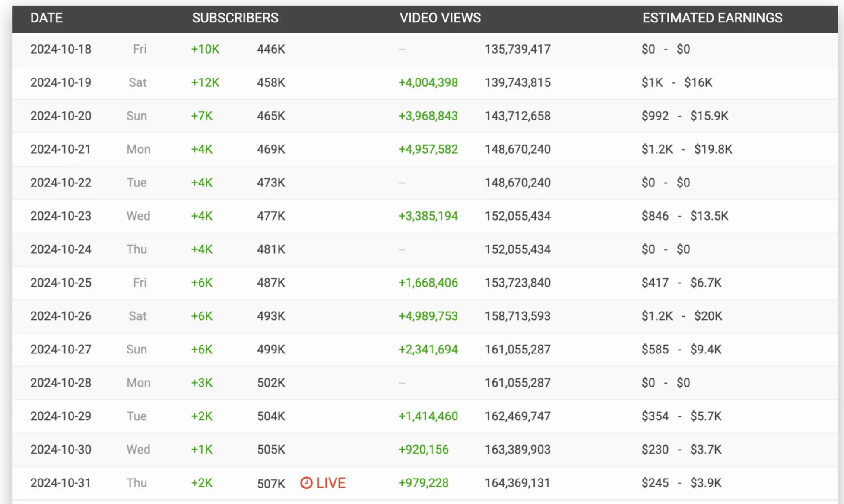Select the +3,385,194 views gain
Image resolution: width=844 pixels, height=504 pixels.
pyautogui.click(x=428, y=216)
